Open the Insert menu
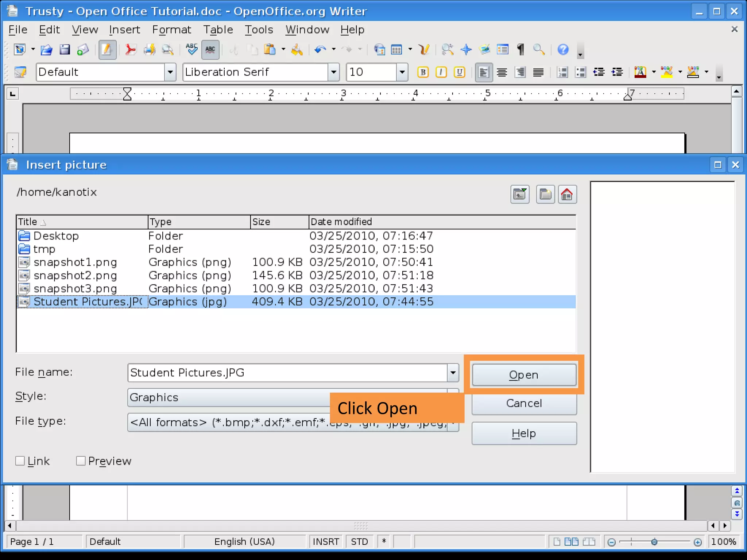Image resolution: width=747 pixels, height=560 pixels. click(x=124, y=30)
